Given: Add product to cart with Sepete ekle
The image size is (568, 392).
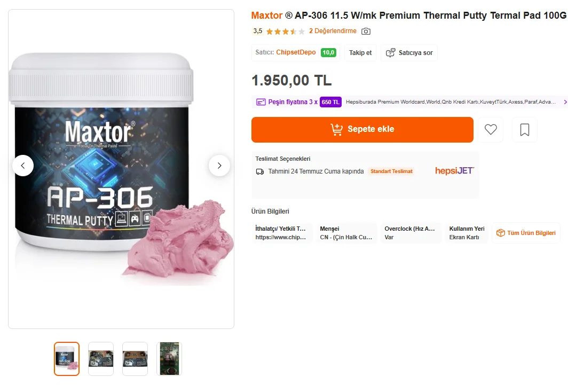Looking at the screenshot, I should click(362, 129).
